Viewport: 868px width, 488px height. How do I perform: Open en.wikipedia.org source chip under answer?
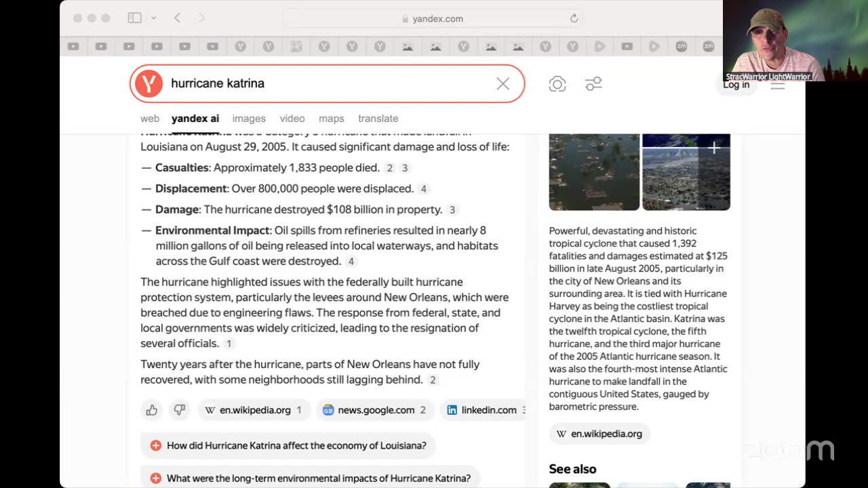tap(253, 410)
